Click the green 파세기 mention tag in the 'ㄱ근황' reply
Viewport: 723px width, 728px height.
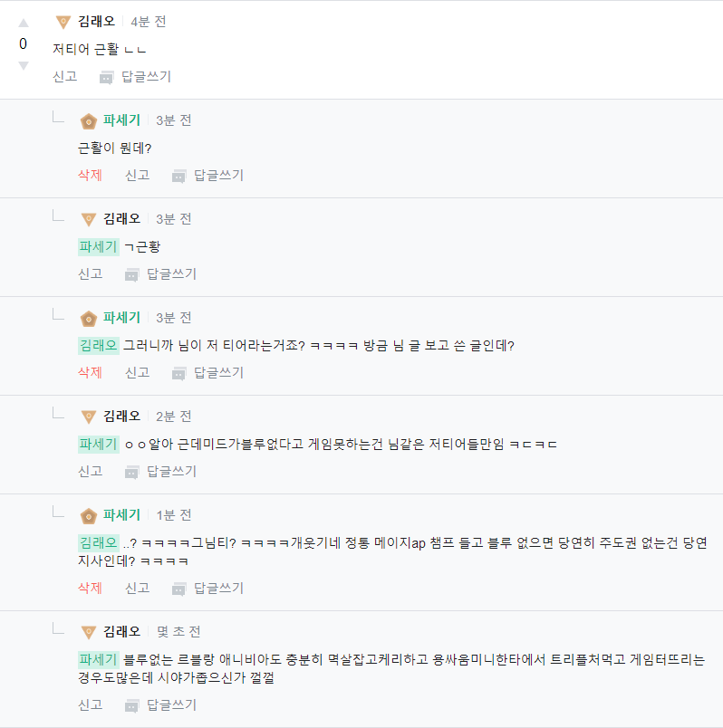coord(98,246)
